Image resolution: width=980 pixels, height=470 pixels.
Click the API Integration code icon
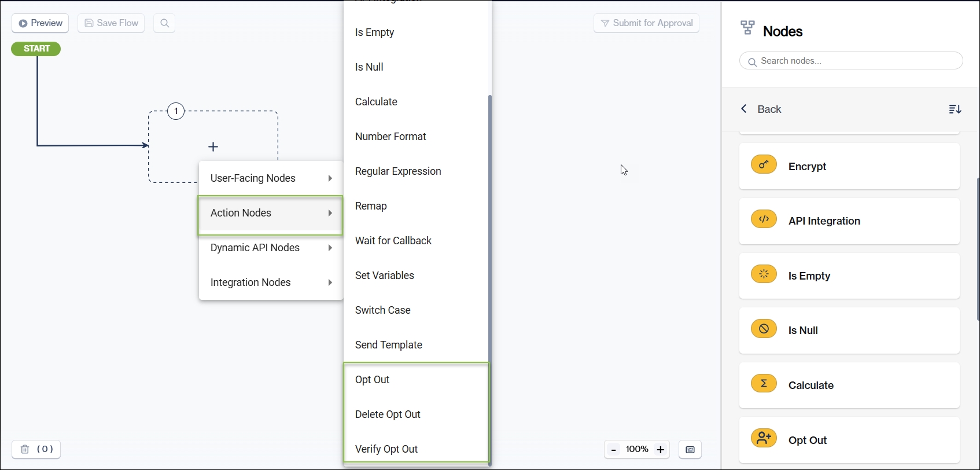tap(764, 219)
